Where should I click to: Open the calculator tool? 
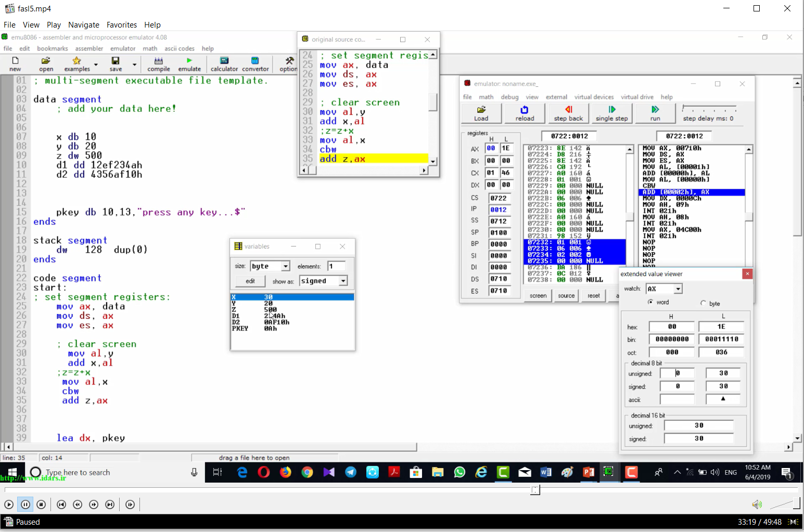224,64
